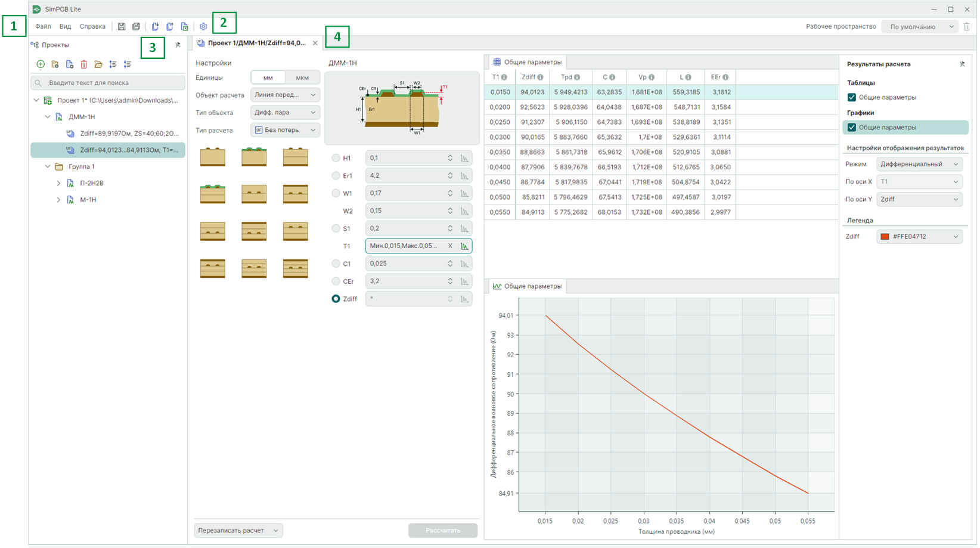Click the green add project plus icon
This screenshot has height=548, width=980.
(41, 64)
